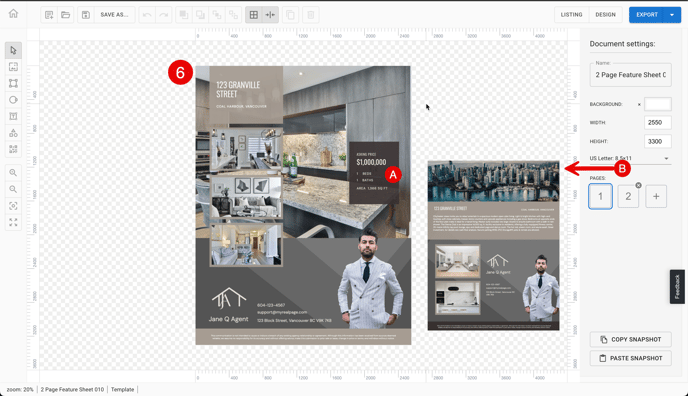Group the selected objects

[217, 15]
